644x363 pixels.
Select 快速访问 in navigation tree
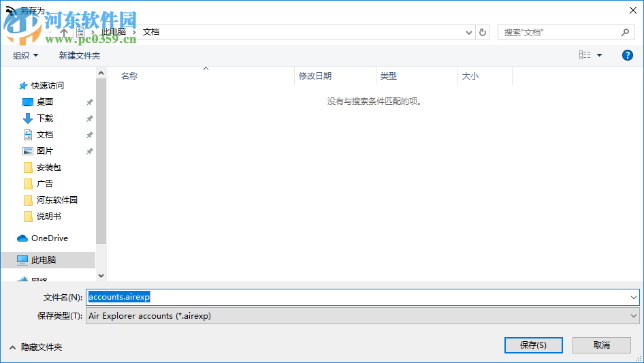tap(48, 86)
